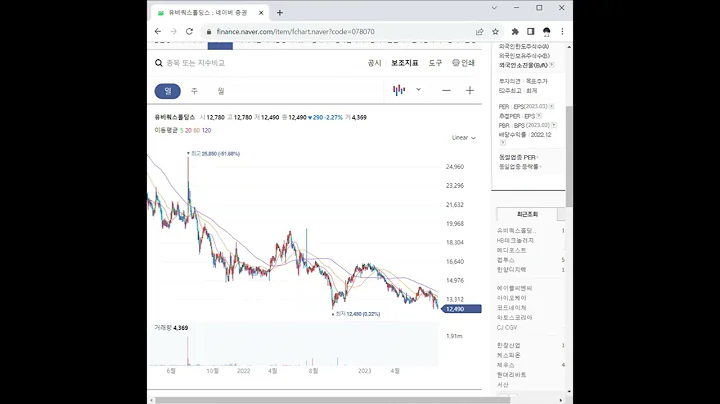Open CJ CGV in recent list
This screenshot has height=404, width=720.
507,327
